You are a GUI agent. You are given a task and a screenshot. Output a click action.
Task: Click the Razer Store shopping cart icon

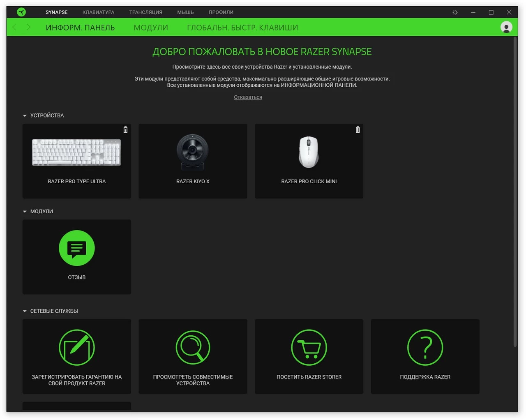click(309, 348)
